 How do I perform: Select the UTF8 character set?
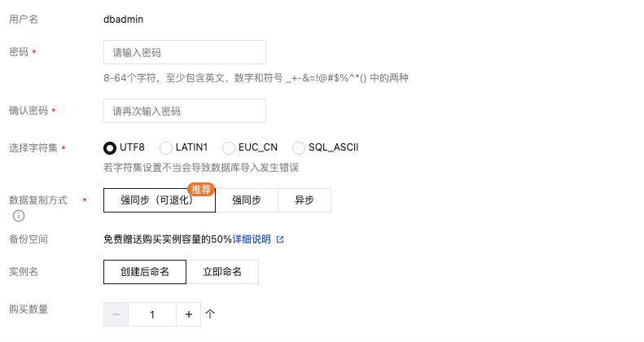coord(110,148)
